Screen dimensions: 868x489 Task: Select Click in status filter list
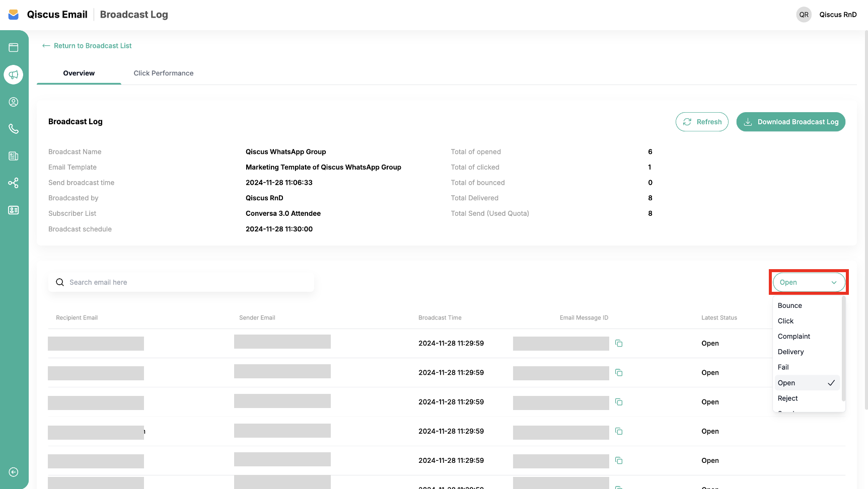[x=807, y=321]
